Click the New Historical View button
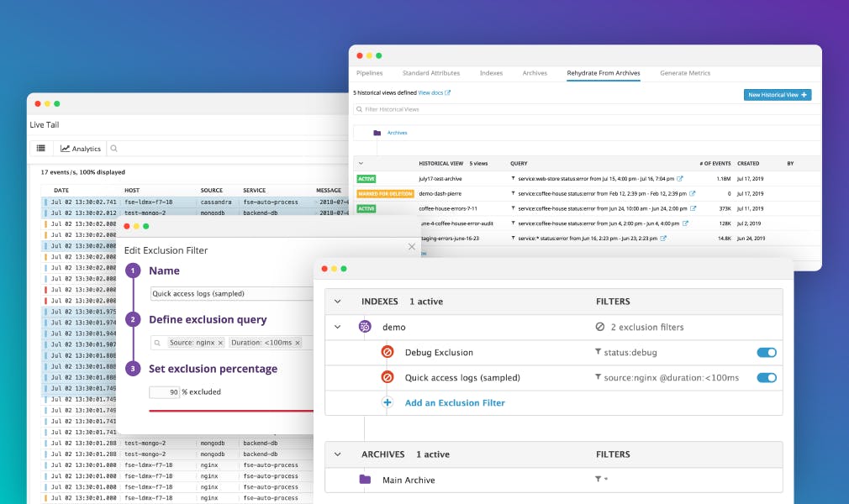Screen dimensions: 849x504 coord(777,95)
